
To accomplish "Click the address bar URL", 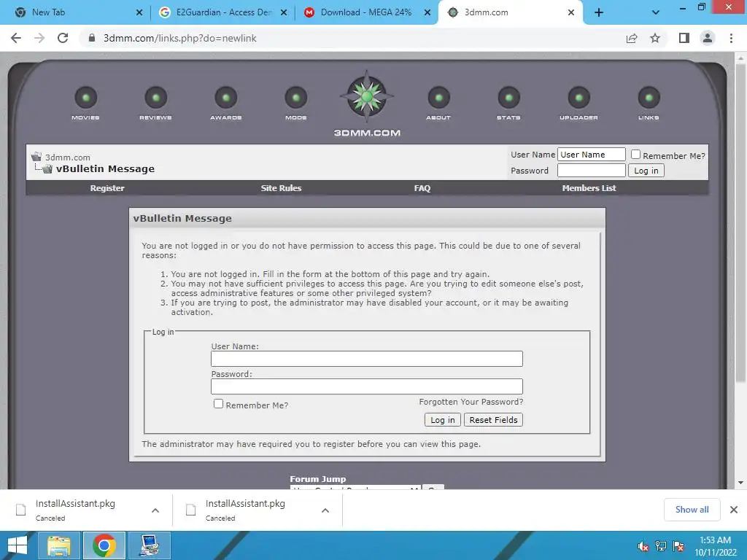I will click(x=180, y=38).
